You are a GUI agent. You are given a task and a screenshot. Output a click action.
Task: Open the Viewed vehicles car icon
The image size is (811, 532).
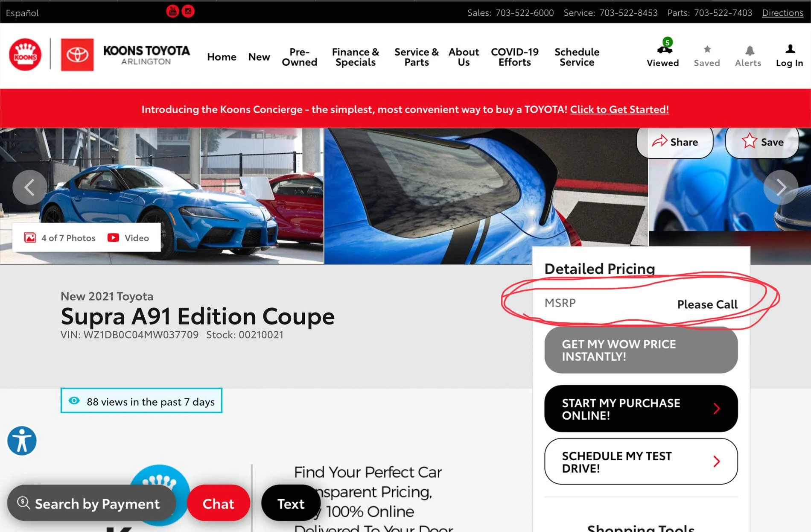point(665,50)
